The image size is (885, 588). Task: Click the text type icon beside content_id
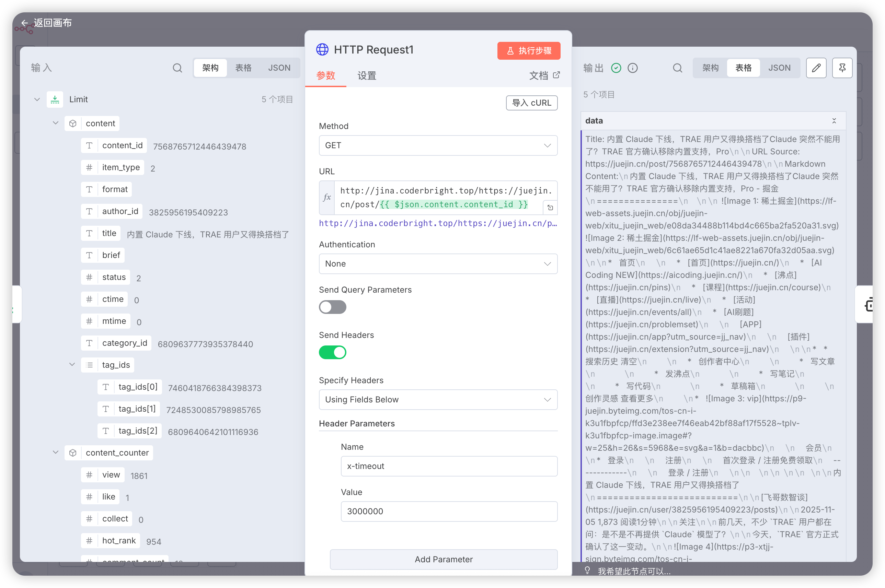[89, 145]
